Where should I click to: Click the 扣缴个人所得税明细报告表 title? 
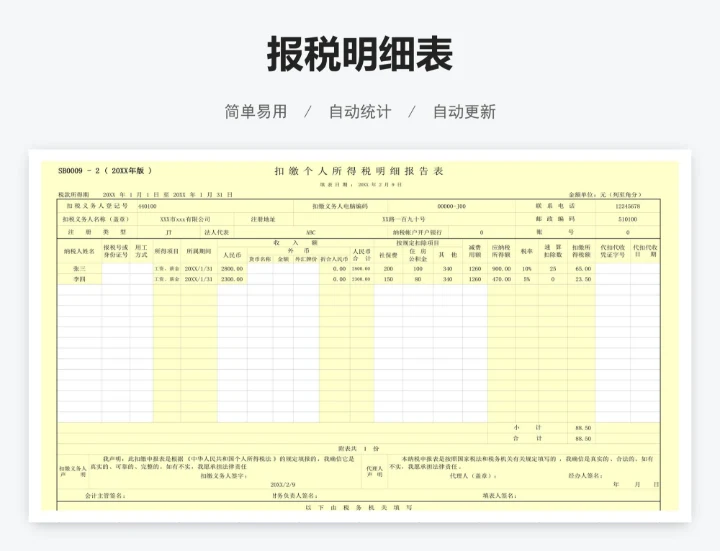point(359,171)
